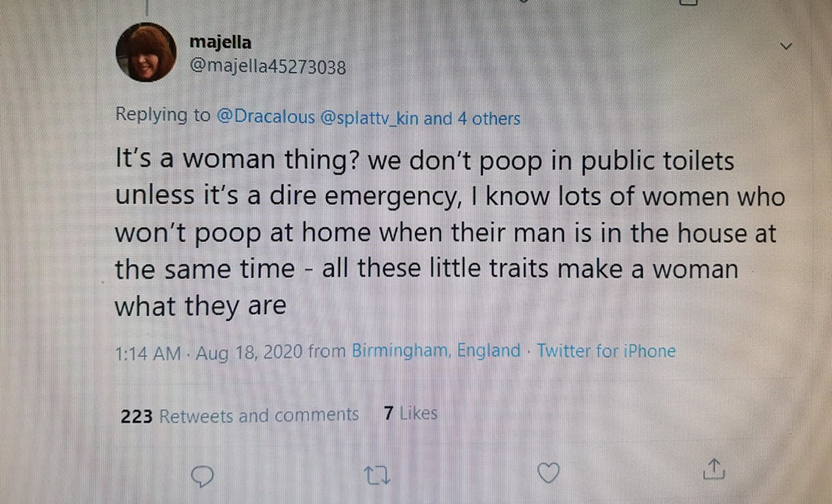This screenshot has height=504, width=832.
Task: Click the Twitter for iPhone source link
Action: coord(606,351)
